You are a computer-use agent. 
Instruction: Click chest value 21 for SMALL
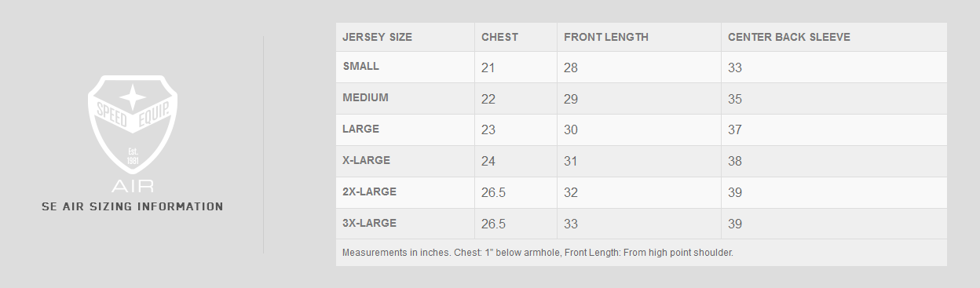pos(488,67)
